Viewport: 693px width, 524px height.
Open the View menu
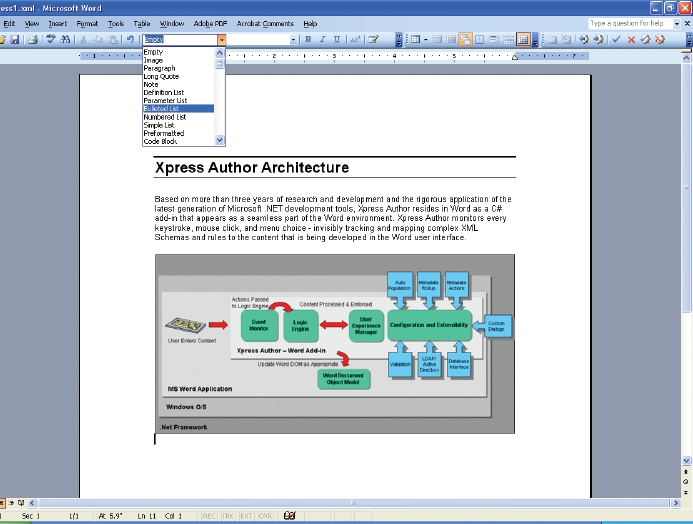point(32,24)
